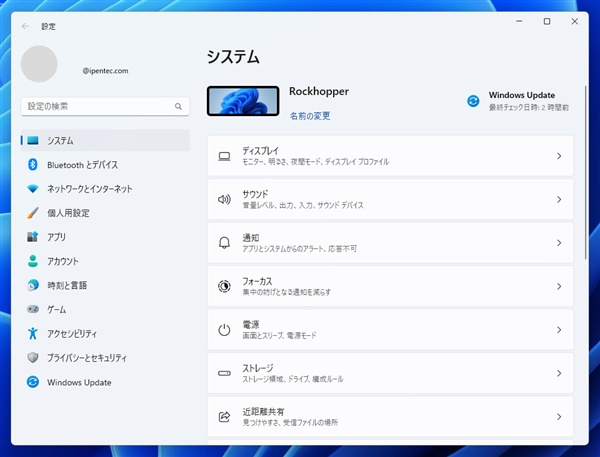Open 時刻と言語 settings
The height and width of the screenshot is (457, 600).
tap(105, 285)
